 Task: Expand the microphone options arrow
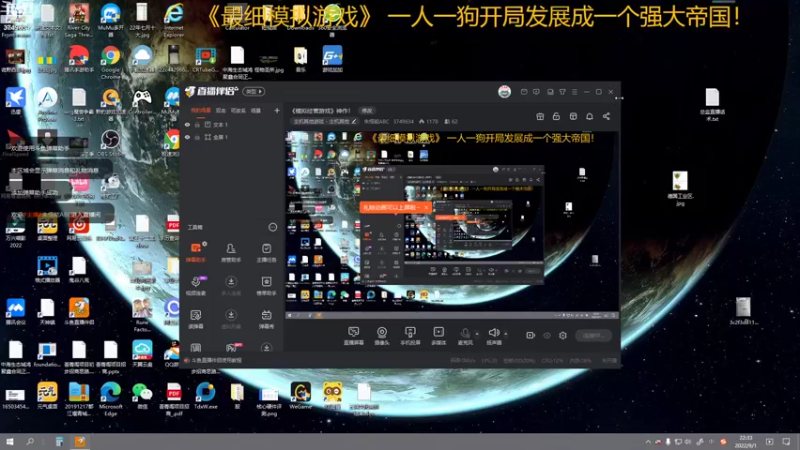[x=477, y=334]
